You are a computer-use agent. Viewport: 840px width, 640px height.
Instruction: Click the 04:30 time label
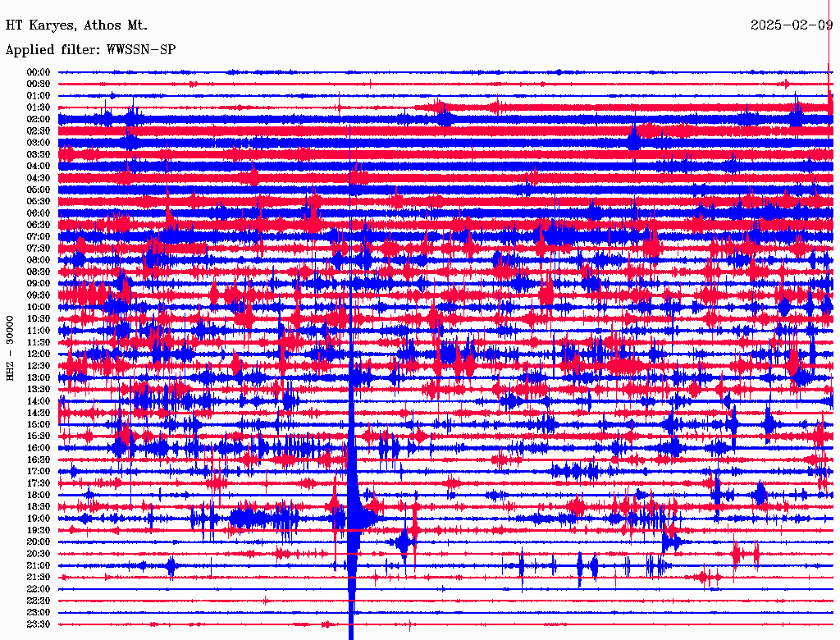click(x=39, y=178)
